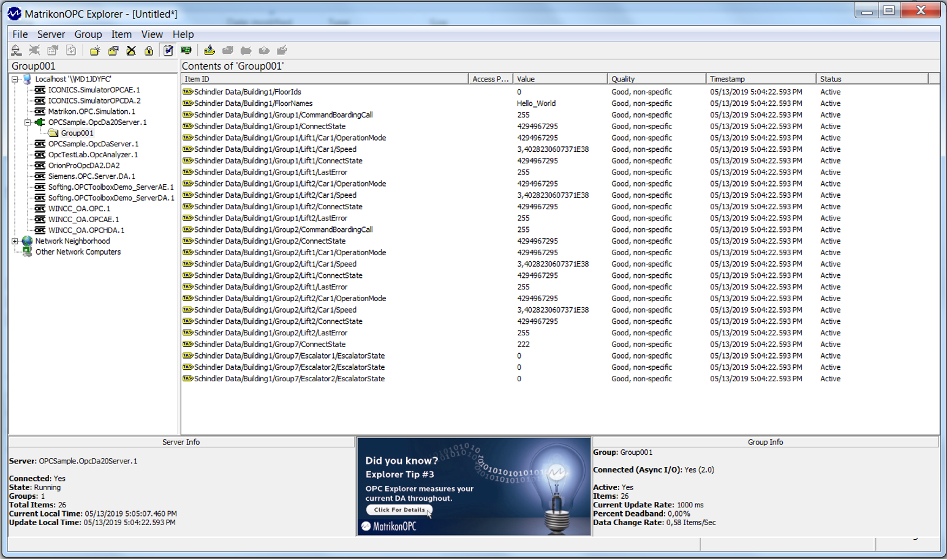Sort items by clicking the Timestamp column header
Image resolution: width=947 pixels, height=560 pixels.
click(760, 78)
